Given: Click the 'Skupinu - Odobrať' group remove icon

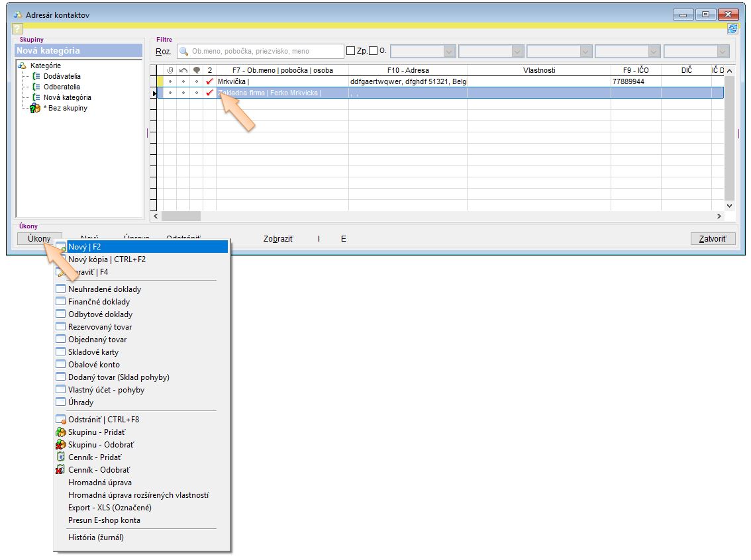Looking at the screenshot, I should (x=61, y=445).
